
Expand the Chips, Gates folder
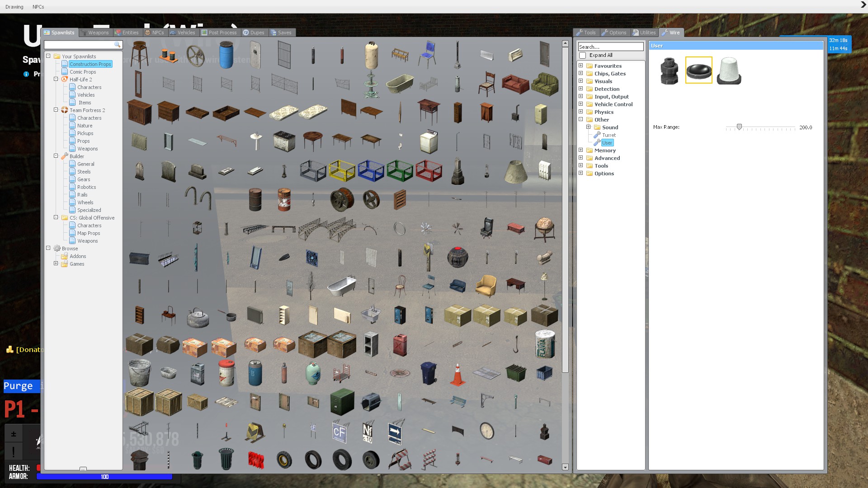(581, 73)
